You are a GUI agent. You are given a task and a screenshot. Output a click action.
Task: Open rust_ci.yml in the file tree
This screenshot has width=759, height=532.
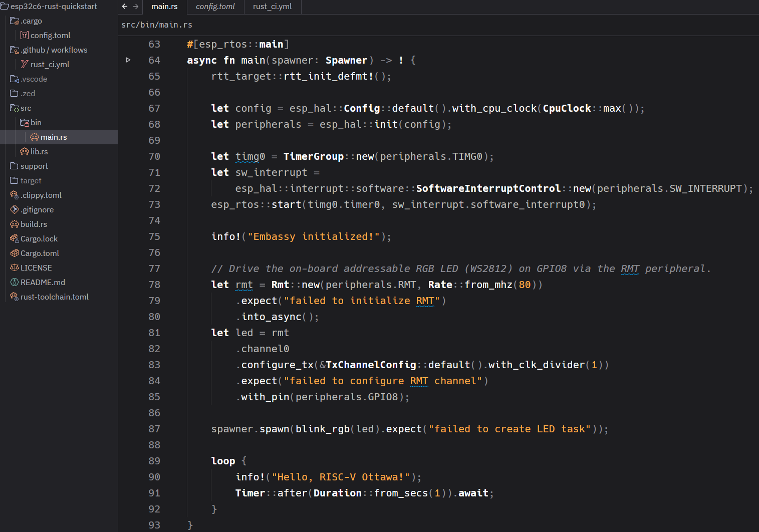59,64
